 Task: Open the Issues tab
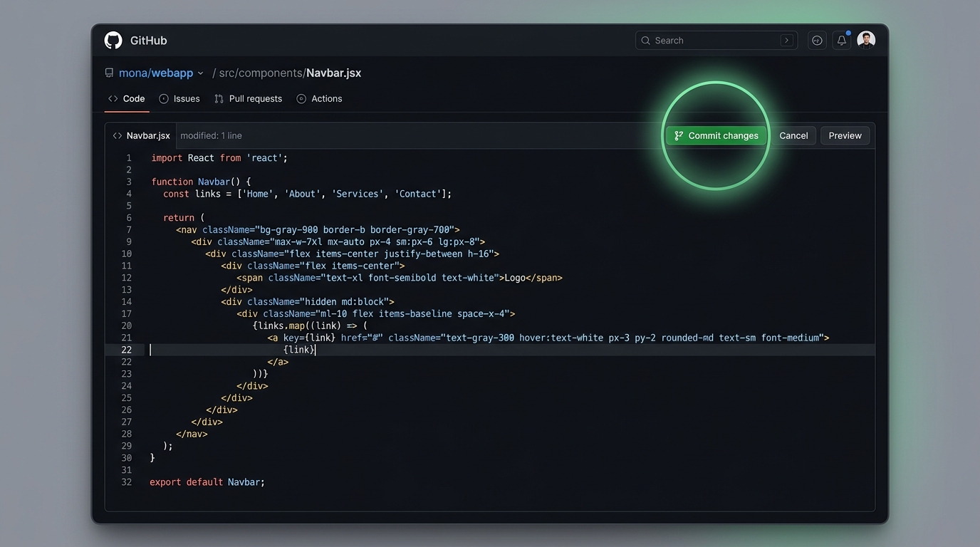tap(179, 99)
